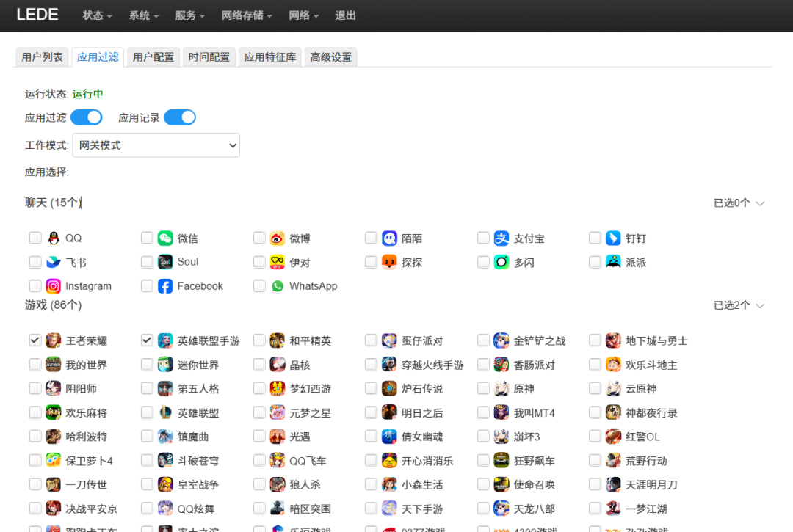Open the 工作模式 dropdown showing 网关模式
Screen dimensions: 793x532
pyautogui.click(x=156, y=145)
